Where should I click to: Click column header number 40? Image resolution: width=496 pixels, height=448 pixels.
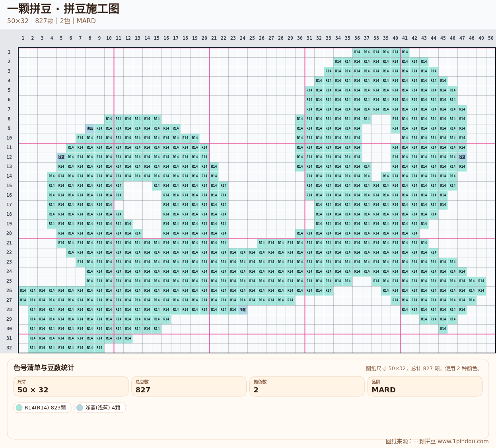[395, 38]
